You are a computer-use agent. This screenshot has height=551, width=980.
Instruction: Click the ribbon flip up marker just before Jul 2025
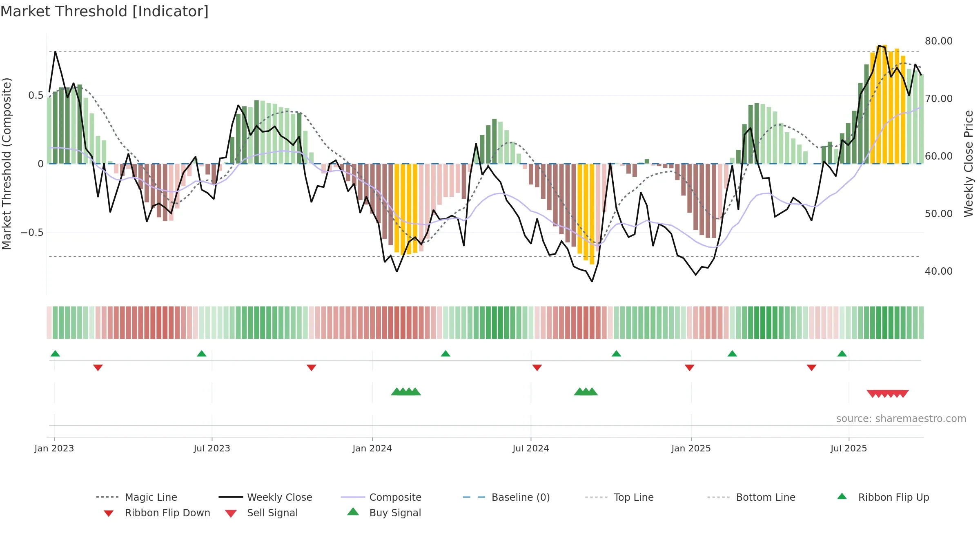click(842, 353)
